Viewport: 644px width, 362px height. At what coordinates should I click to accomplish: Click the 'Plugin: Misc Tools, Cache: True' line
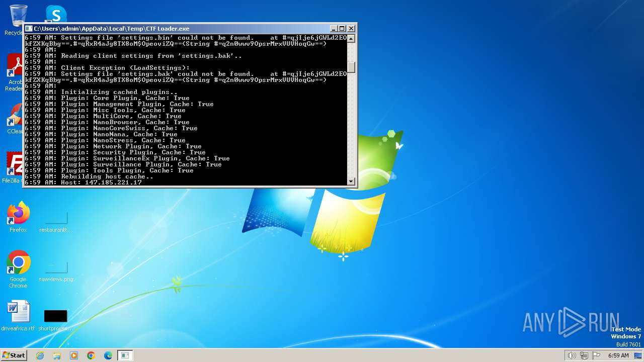pyautogui.click(x=105, y=110)
